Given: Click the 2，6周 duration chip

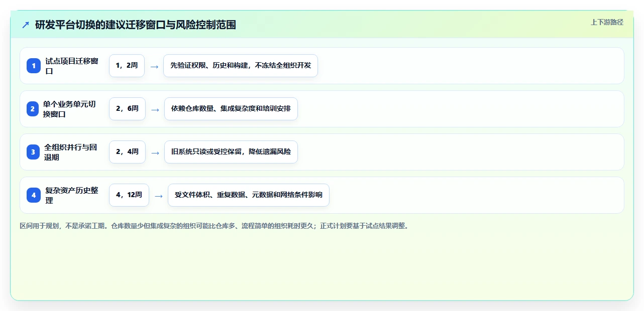Looking at the screenshot, I should click(x=127, y=109).
